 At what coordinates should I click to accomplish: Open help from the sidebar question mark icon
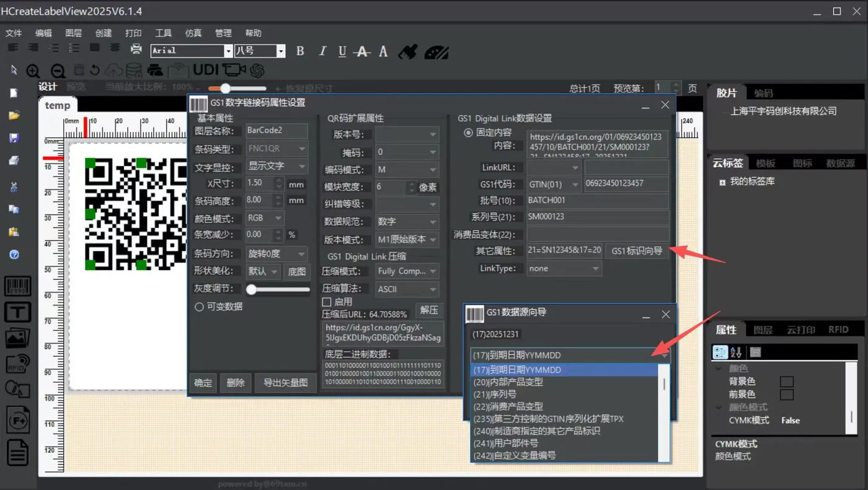[x=14, y=255]
